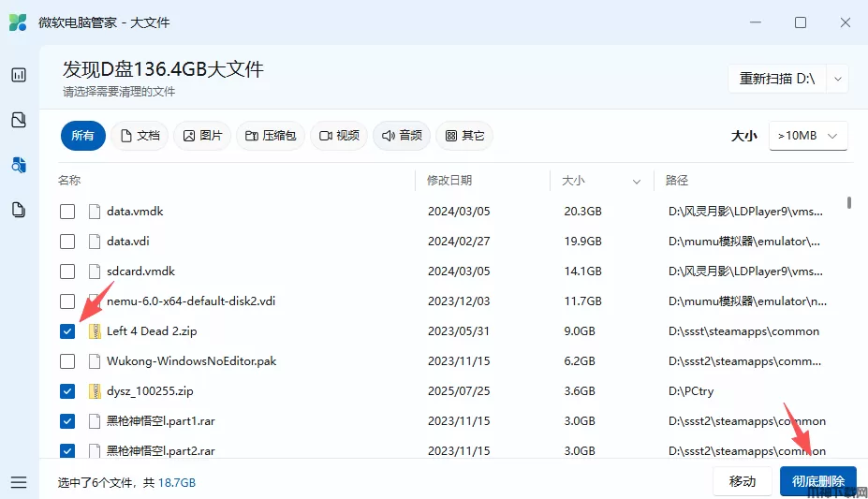Filter files by the 图片 tab
868x499 pixels.
pos(203,136)
